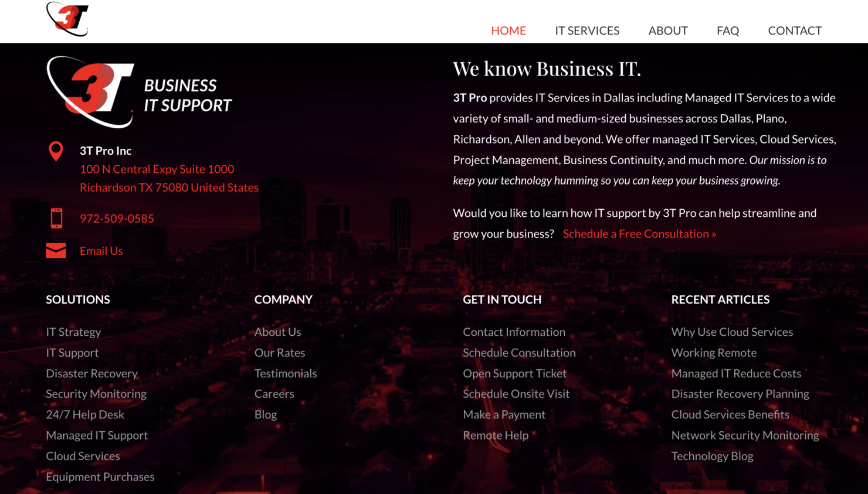The width and height of the screenshot is (868, 494).
Task: Navigate to the CONTACT page
Action: click(x=795, y=30)
